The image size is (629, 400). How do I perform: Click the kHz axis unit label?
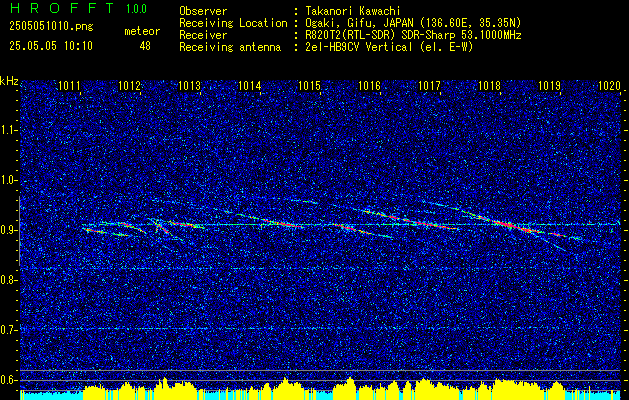(9, 81)
